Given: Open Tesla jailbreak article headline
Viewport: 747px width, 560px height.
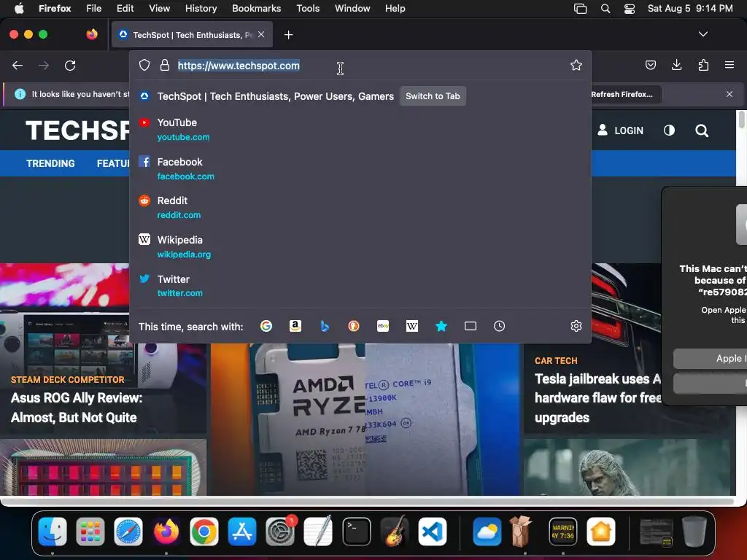Looking at the screenshot, I should tap(597, 398).
